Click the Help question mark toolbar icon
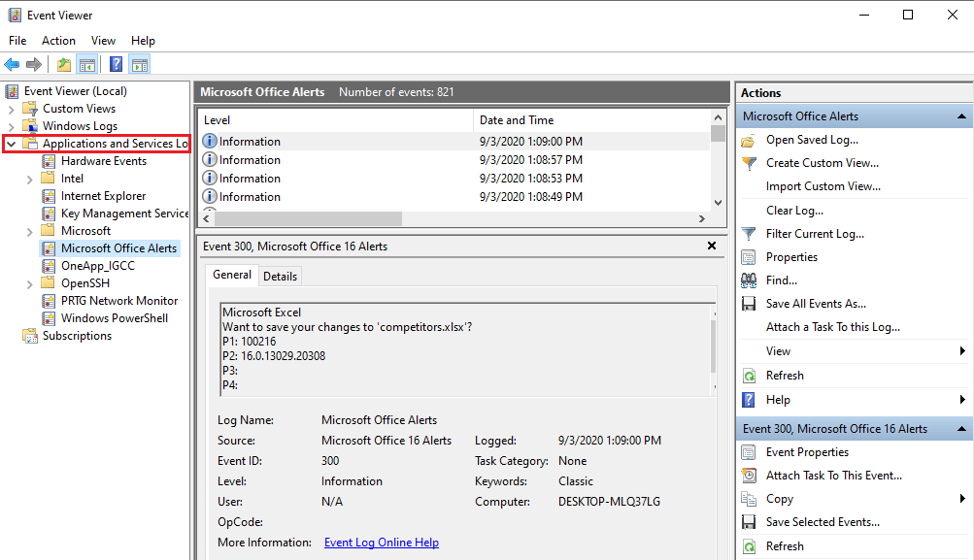This screenshot has height=560, width=974. pyautogui.click(x=116, y=64)
